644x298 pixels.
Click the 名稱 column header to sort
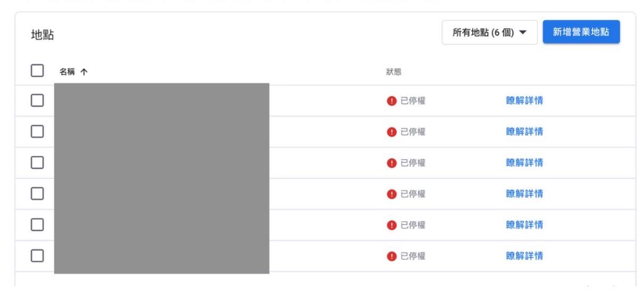click(x=68, y=71)
